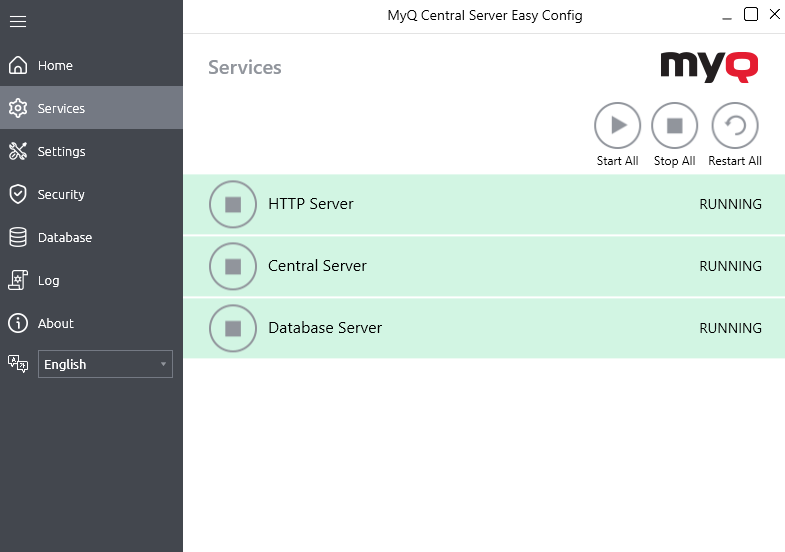Stop the Central Server service
Screen dimensions: 785x552
click(x=233, y=266)
